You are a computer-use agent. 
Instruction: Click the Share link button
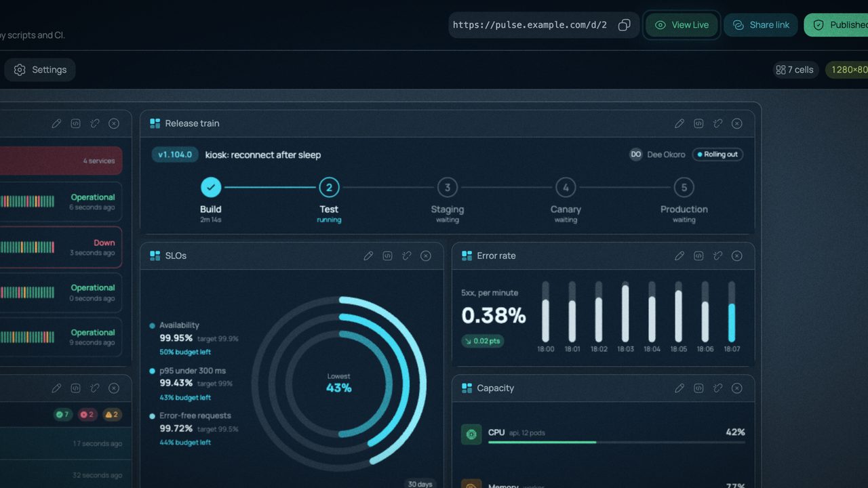coord(761,25)
